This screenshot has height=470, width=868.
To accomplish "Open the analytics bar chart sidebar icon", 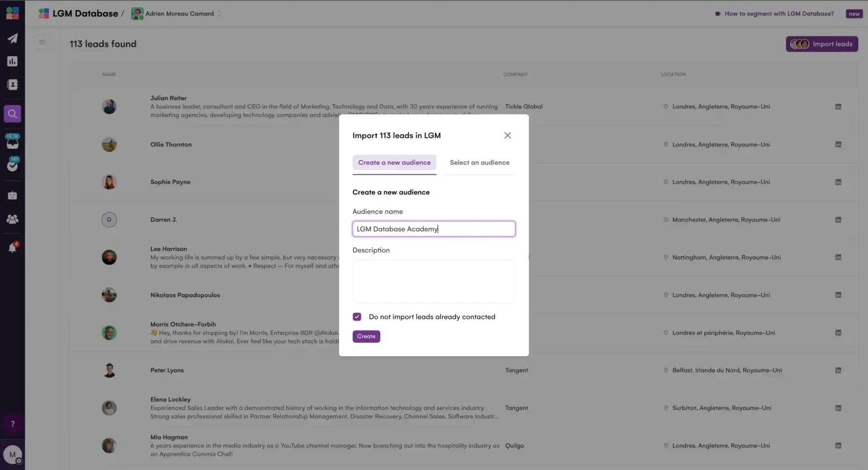I will coord(12,61).
